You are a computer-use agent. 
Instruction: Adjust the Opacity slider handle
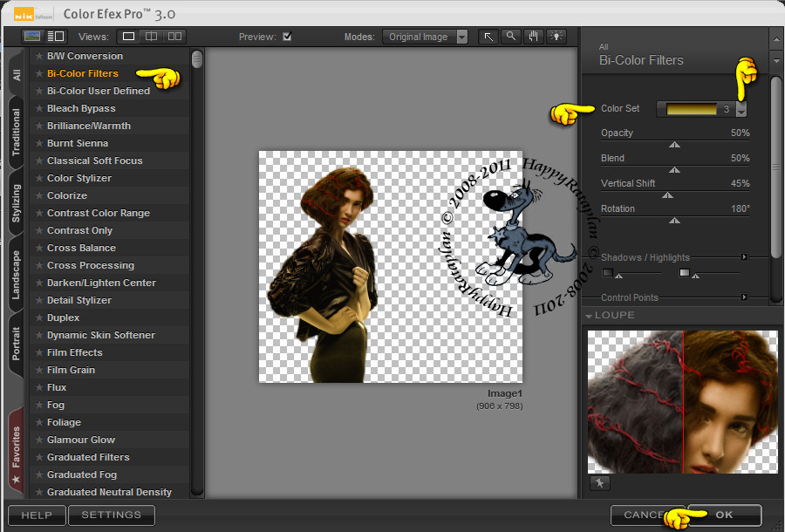coord(674,145)
